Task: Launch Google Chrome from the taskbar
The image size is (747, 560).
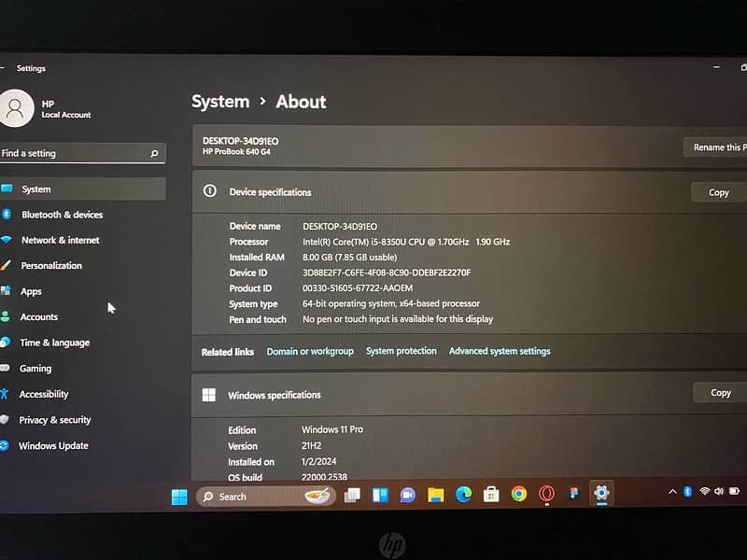Action: tap(519, 495)
